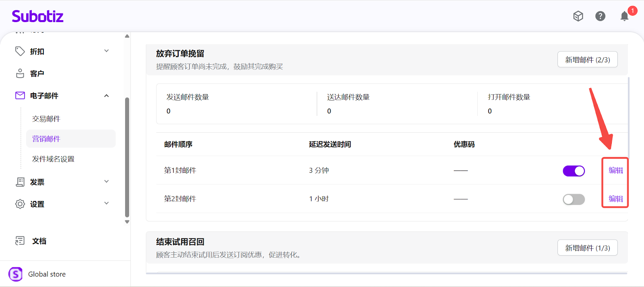Open the notifications bell

coord(624,16)
